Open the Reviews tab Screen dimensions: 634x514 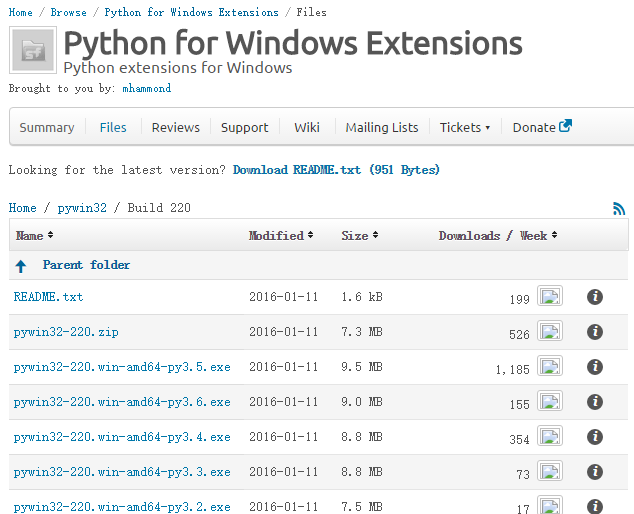175,127
